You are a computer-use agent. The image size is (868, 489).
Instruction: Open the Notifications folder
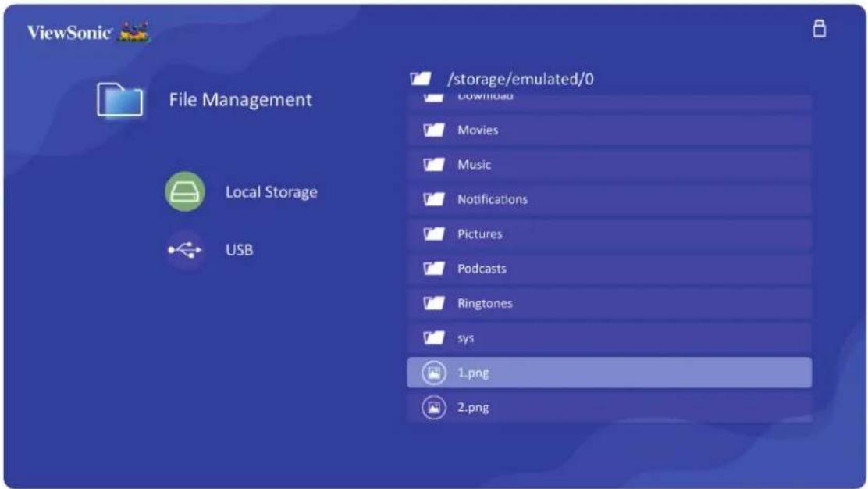coord(610,199)
